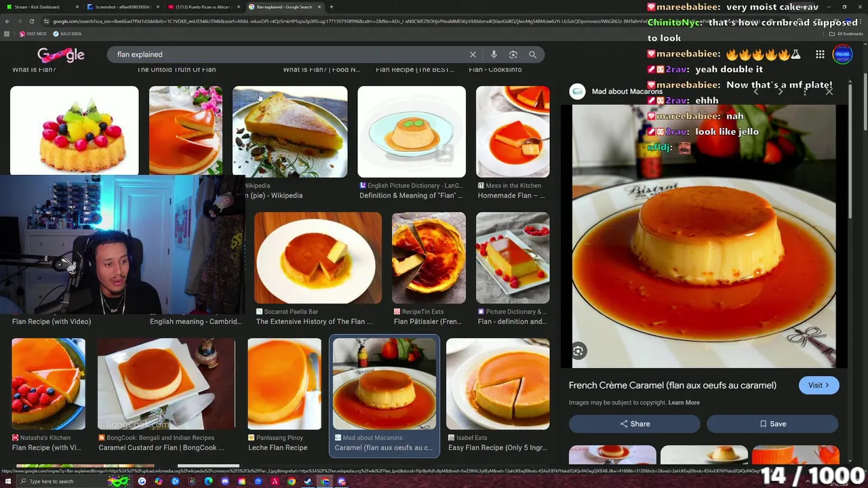
Task: Open the Isabel Eats easy flan thumbnail
Action: click(x=498, y=384)
